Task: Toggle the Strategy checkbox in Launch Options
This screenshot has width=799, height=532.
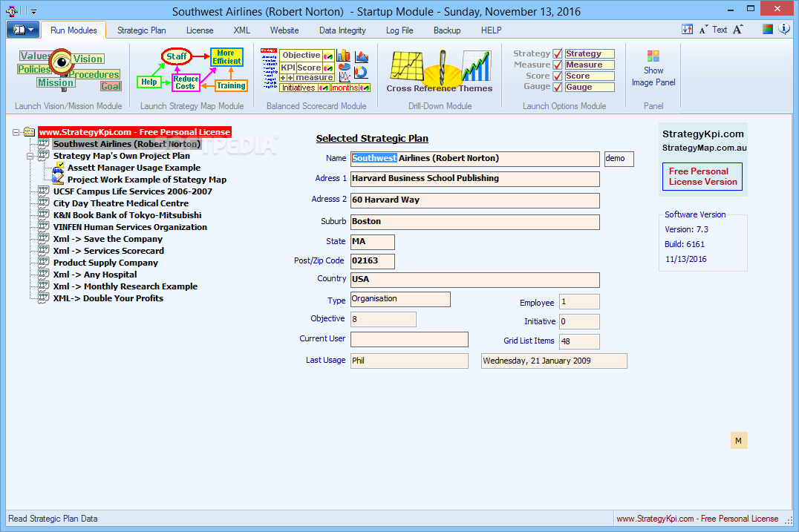Action: tap(558, 53)
